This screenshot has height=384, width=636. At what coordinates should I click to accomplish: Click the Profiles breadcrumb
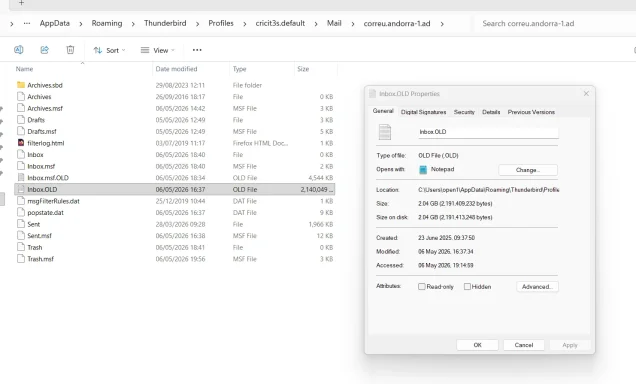click(x=221, y=24)
